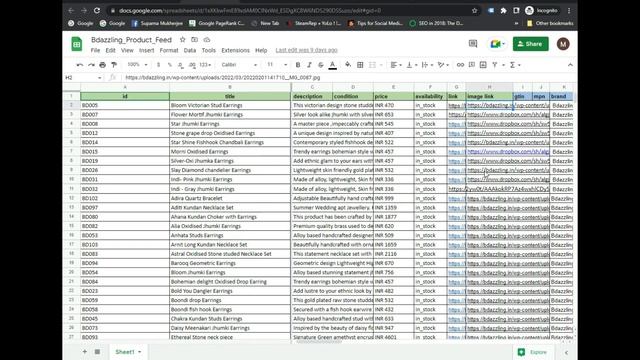Screen dimensions: 640x360
Task: Select cell 'Adira Quartz Bracelet'
Action: tap(230, 198)
